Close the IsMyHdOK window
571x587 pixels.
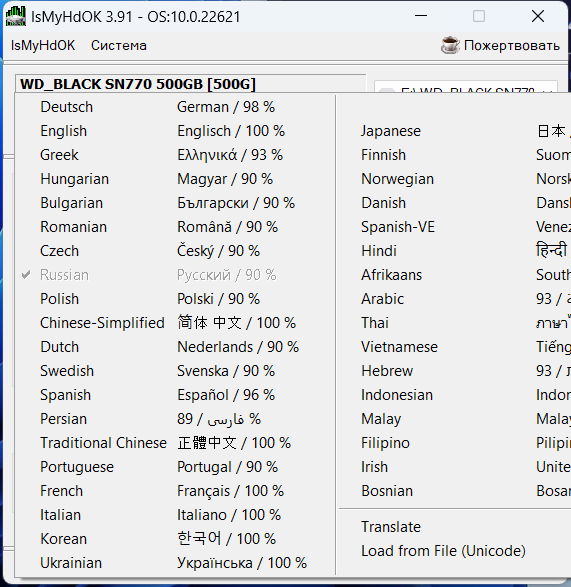pyautogui.click(x=538, y=16)
